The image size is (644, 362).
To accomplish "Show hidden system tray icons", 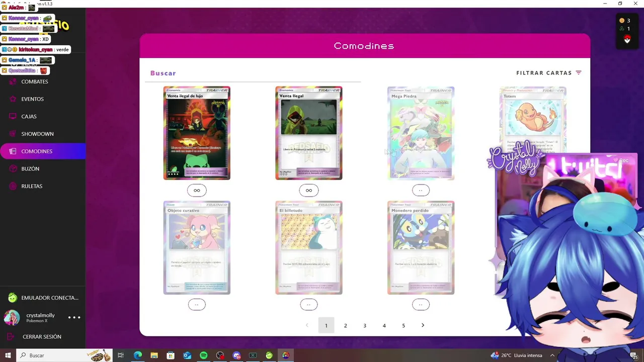I will tap(552, 355).
